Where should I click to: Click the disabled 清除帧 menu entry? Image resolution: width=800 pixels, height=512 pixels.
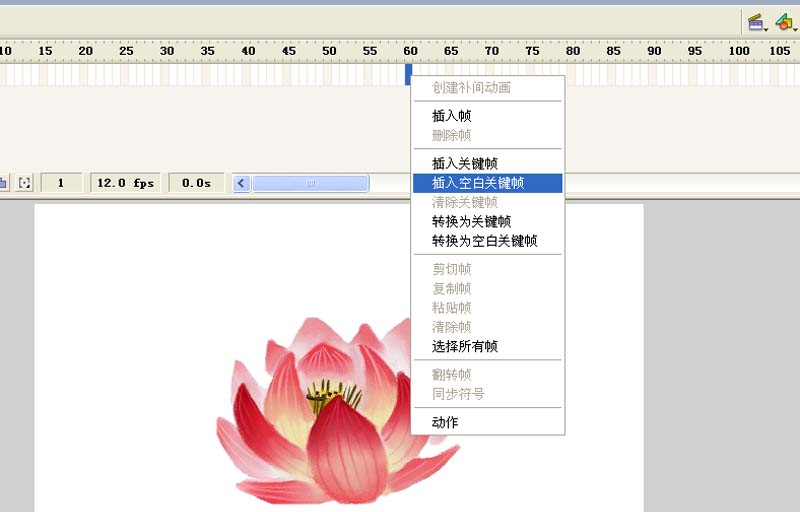[x=487, y=327]
